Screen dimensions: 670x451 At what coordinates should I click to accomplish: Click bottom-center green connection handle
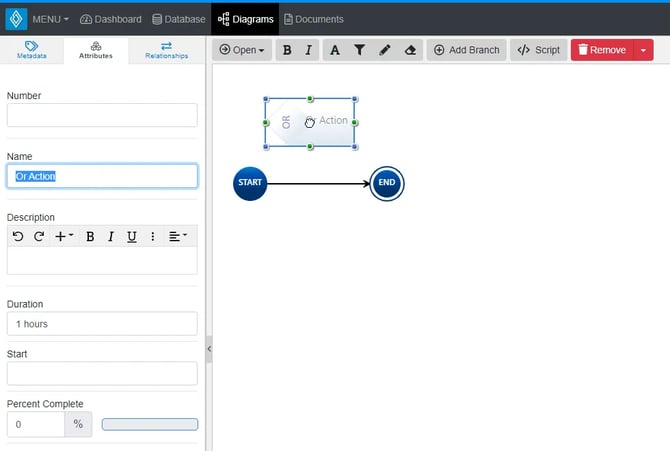point(310,147)
